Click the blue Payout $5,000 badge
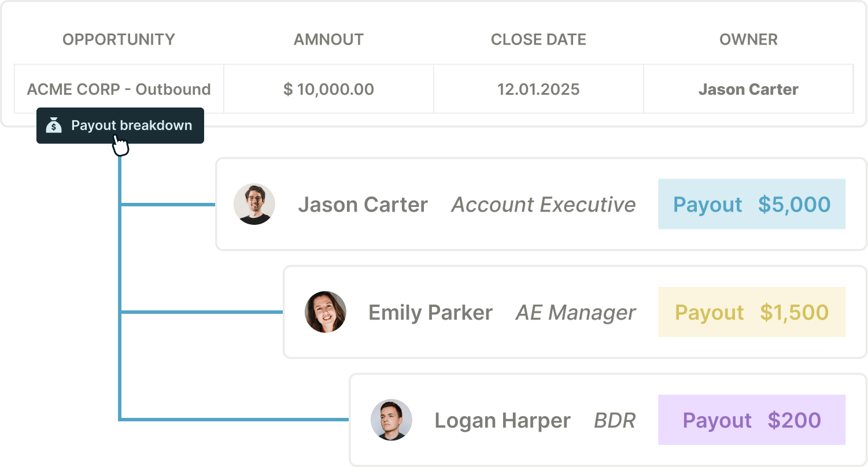 [752, 204]
